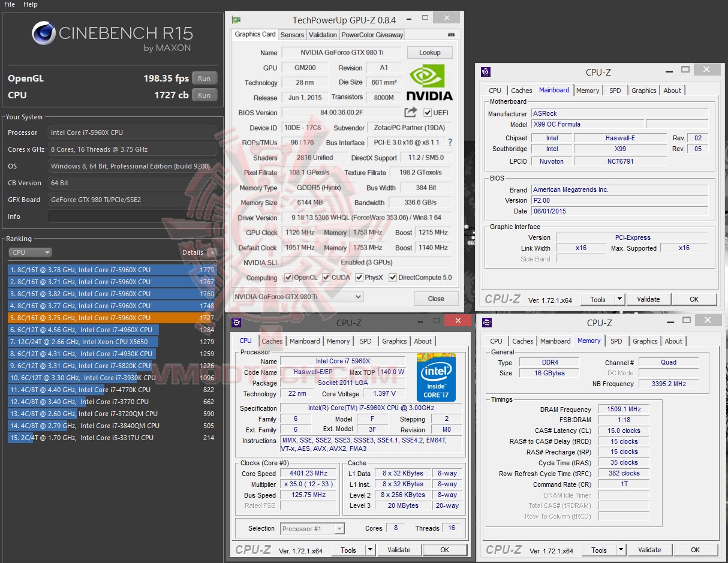Image resolution: width=728 pixels, height=563 pixels.
Task: Toggle the PhysX checkbox
Action: tap(359, 278)
